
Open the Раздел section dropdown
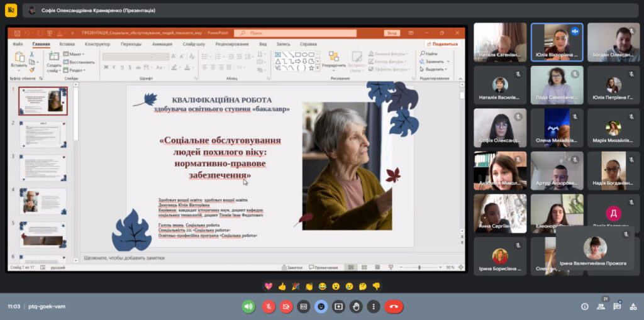pyautogui.click(x=75, y=70)
